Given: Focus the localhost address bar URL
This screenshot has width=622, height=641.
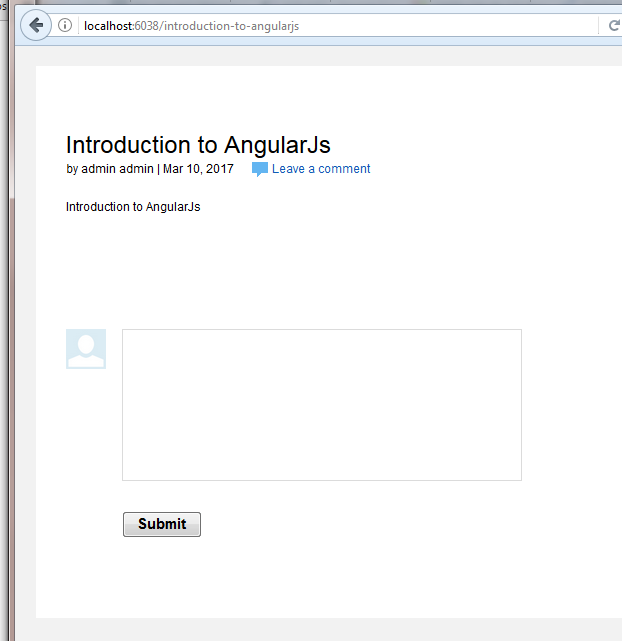Looking at the screenshot, I should coord(191,26).
